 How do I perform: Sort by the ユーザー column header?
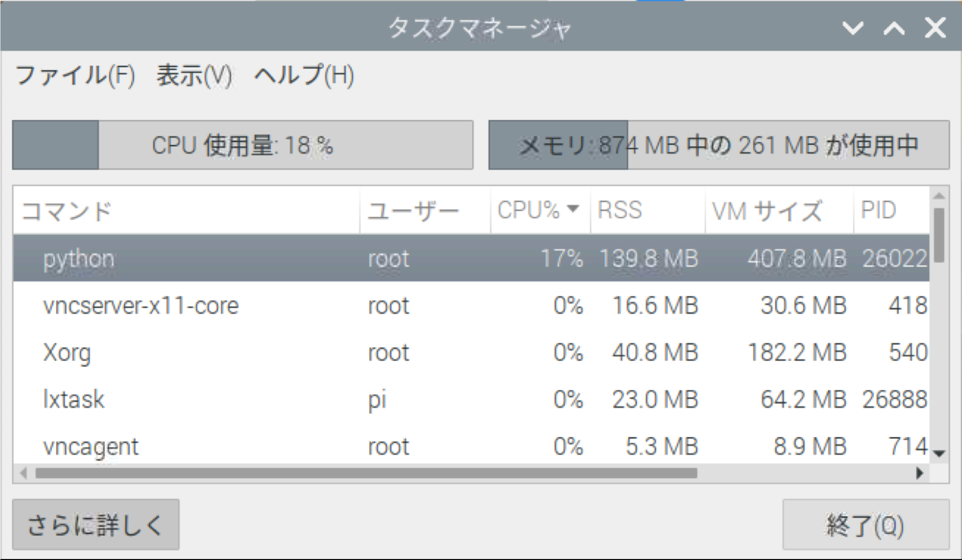click(413, 210)
